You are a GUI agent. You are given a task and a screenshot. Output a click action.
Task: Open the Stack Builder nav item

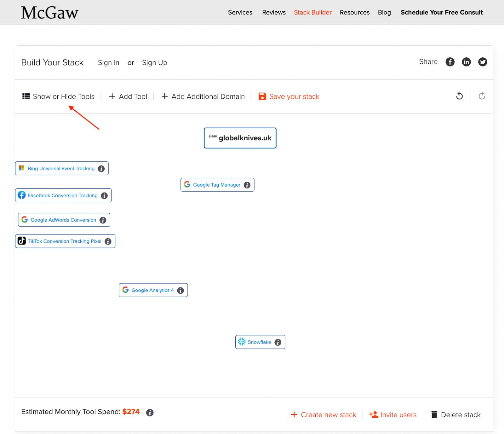pos(312,12)
